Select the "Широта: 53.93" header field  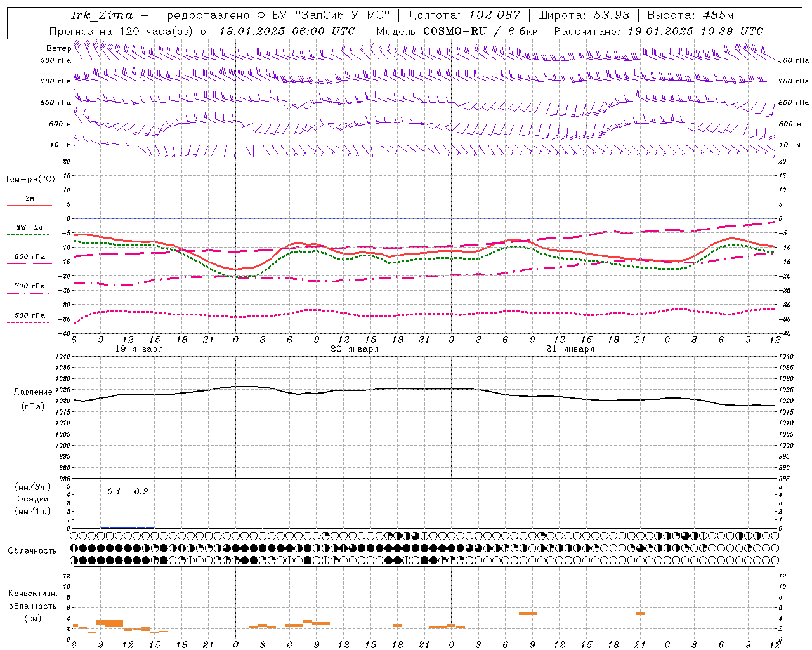click(584, 15)
